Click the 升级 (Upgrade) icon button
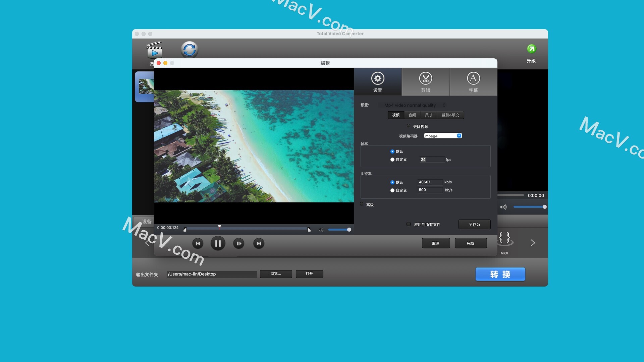644x362 pixels. pos(531,49)
